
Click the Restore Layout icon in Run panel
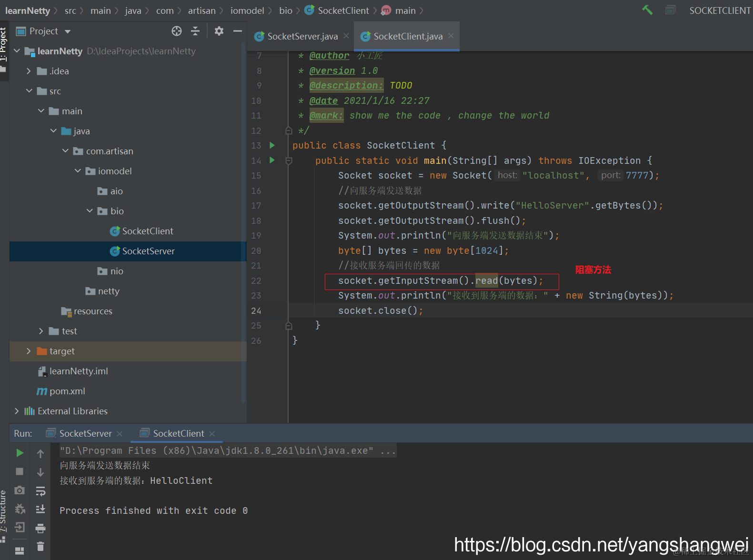20,550
